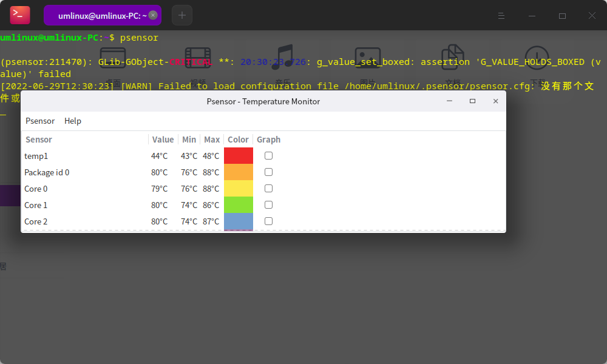Click the Color column header
Image resolution: width=607 pixels, height=364 pixels.
click(x=238, y=140)
